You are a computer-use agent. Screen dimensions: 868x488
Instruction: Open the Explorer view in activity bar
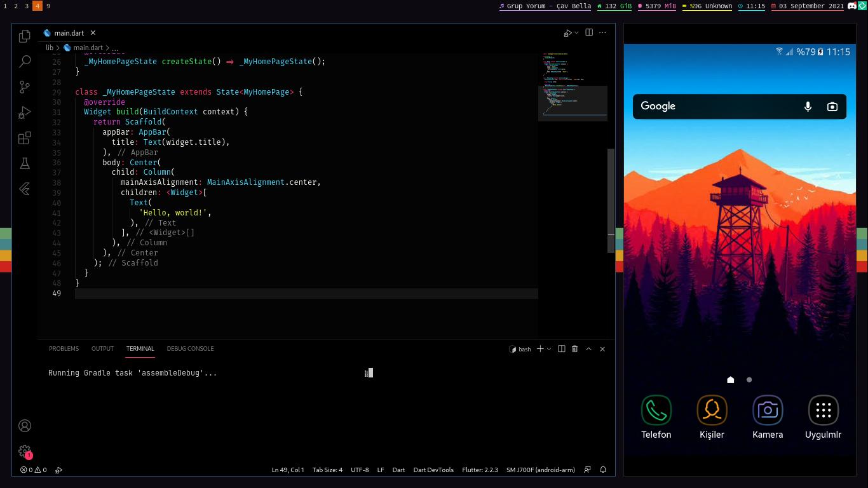click(x=25, y=36)
